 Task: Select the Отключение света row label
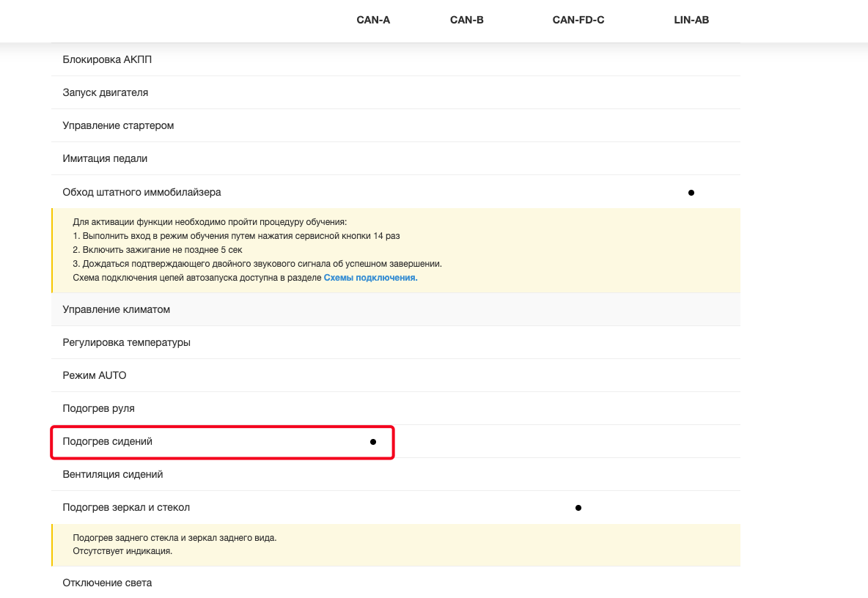(107, 583)
